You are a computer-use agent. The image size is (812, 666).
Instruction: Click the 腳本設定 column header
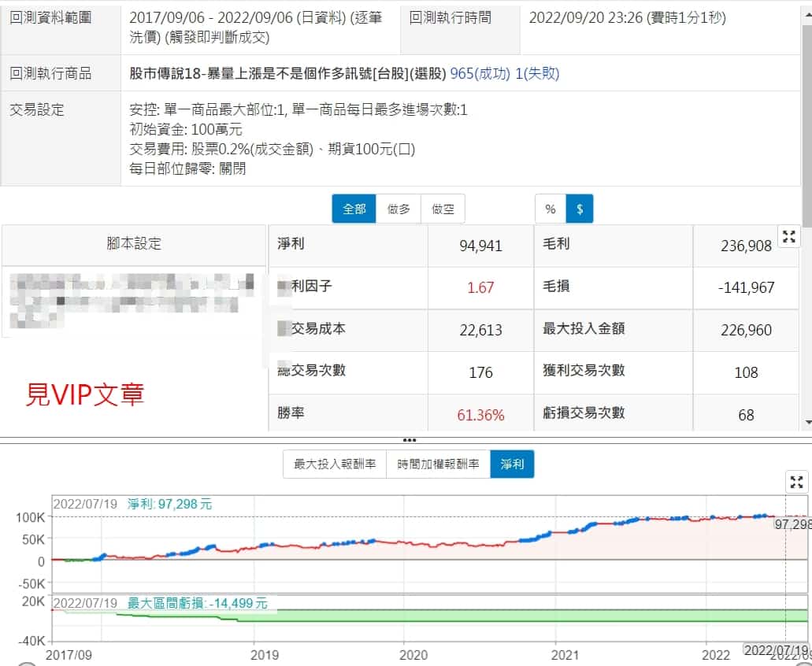click(x=134, y=244)
